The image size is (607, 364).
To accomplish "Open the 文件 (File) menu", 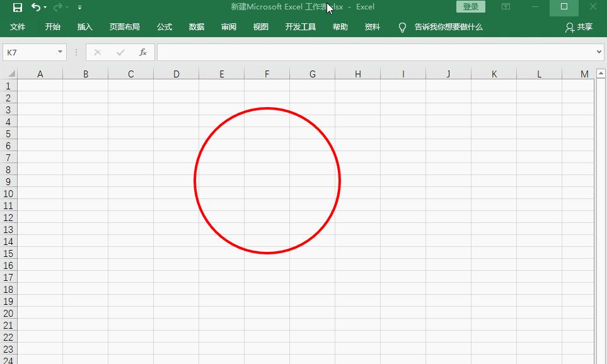I will [x=18, y=27].
